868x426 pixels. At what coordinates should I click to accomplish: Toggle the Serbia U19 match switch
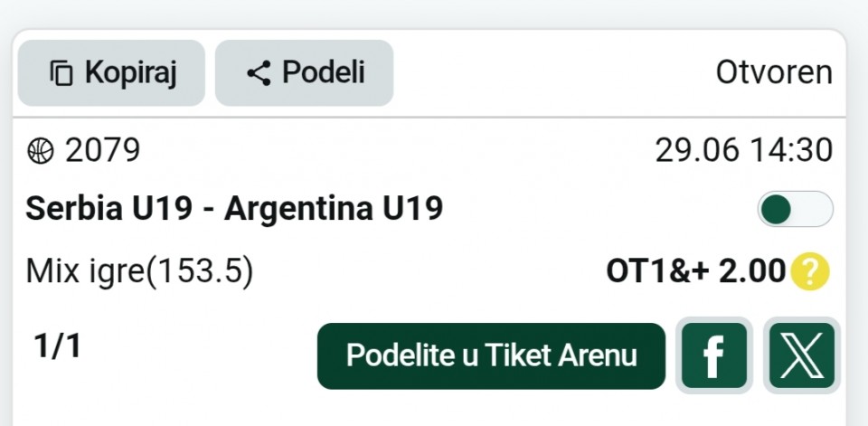[x=796, y=209]
